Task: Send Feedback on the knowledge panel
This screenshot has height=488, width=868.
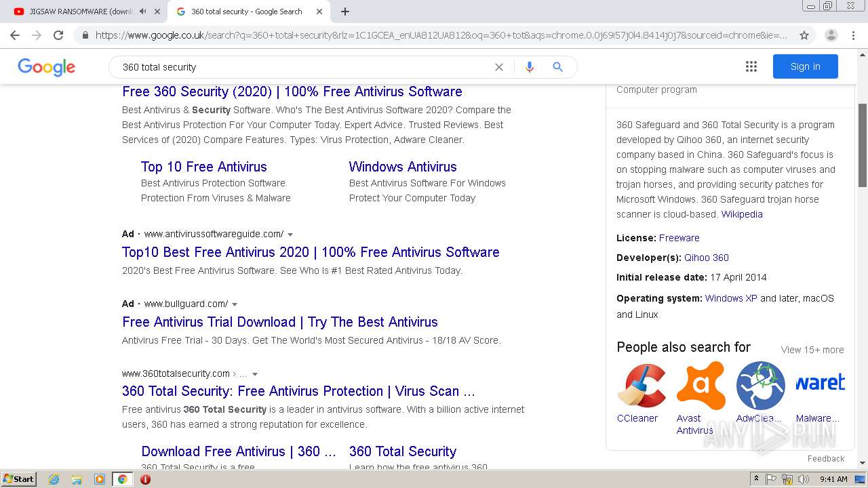Action: coord(826,459)
